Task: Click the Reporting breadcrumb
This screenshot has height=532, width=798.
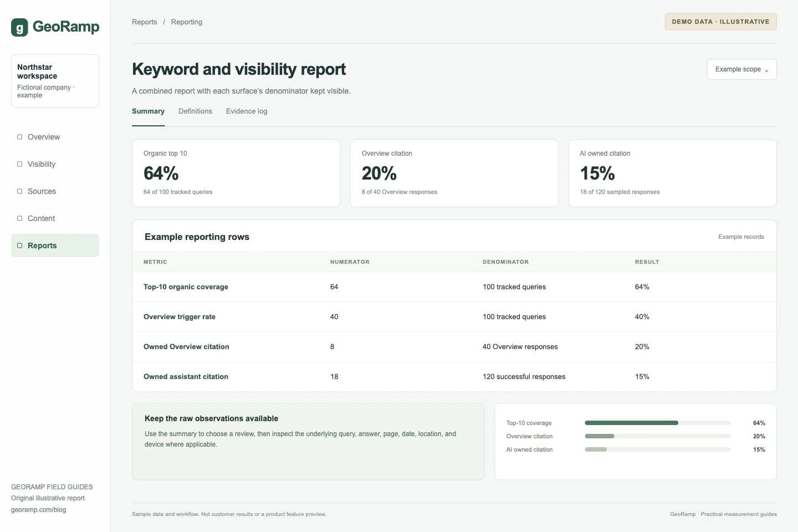Action: pyautogui.click(x=186, y=22)
